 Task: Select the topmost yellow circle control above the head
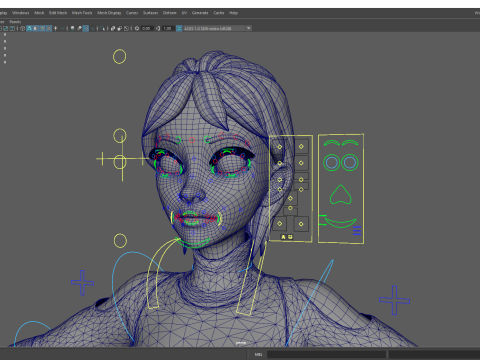coord(119,57)
